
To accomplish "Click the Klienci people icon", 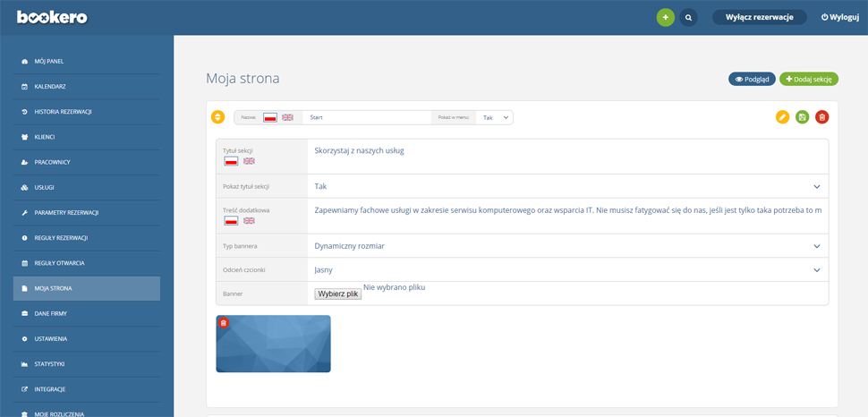I will pos(24,137).
